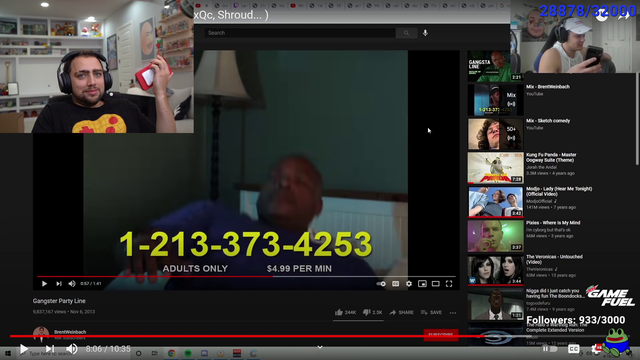
Task: Open settings gear in Gangster Party Line player
Action: pyautogui.click(x=409, y=284)
